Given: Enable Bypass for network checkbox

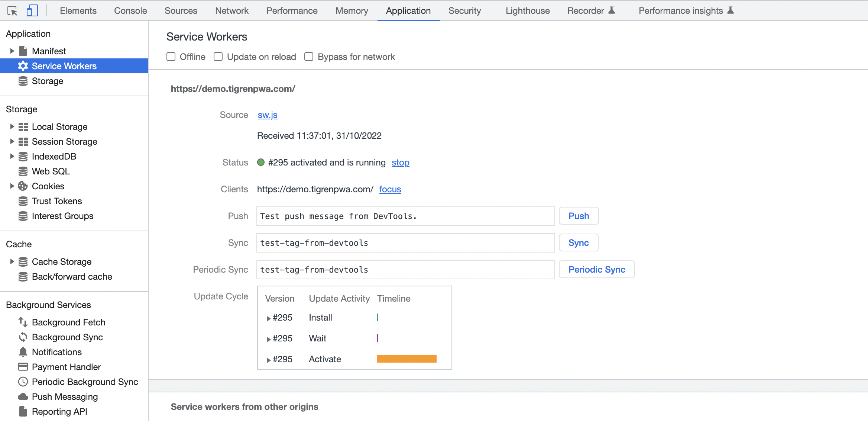Looking at the screenshot, I should (x=309, y=57).
